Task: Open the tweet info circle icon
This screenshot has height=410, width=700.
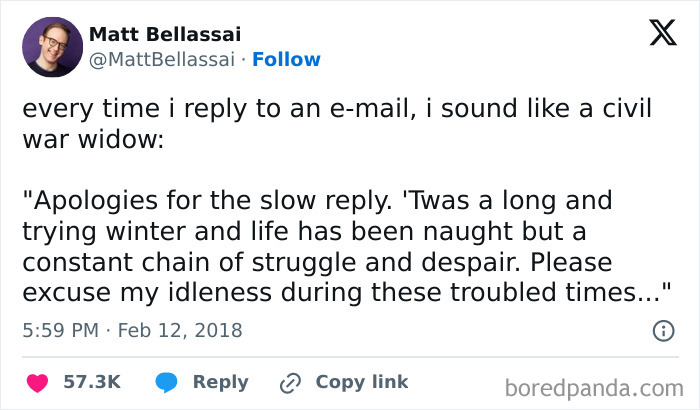Action: pos(662,330)
